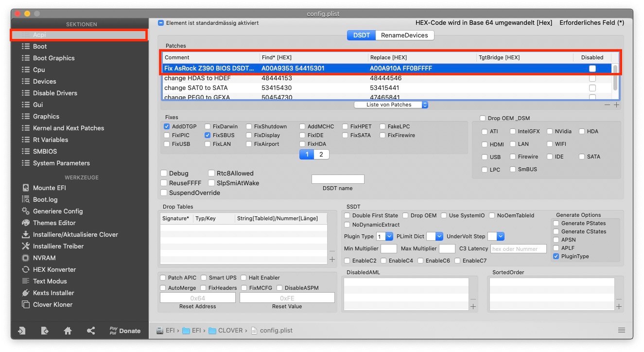
Task: Click the share icon in bottom bar
Action: (91, 331)
